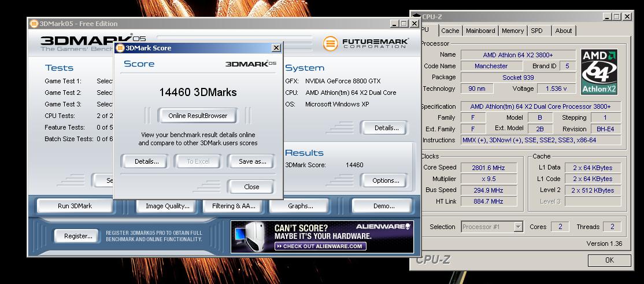
Task: Click the Level 2 2 x 512 KBytes value
Action: [x=593, y=190]
